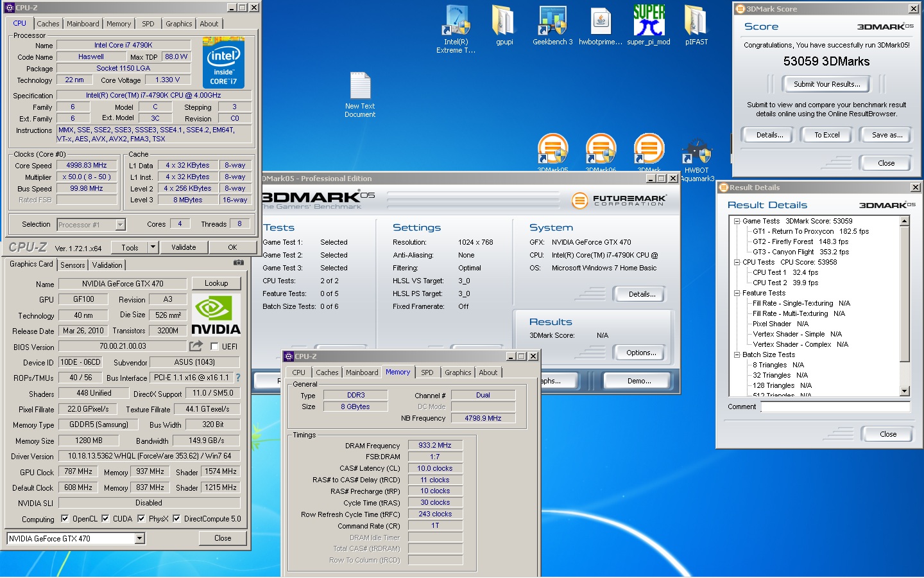Click Close button in Result Details

click(x=888, y=434)
